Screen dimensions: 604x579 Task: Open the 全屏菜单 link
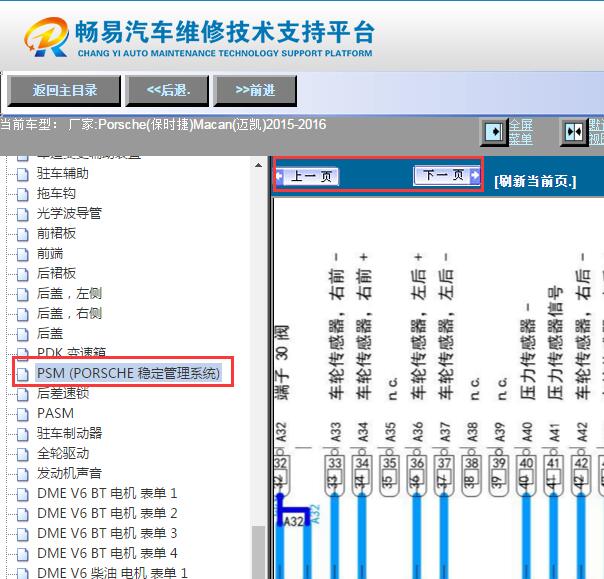click(x=521, y=132)
